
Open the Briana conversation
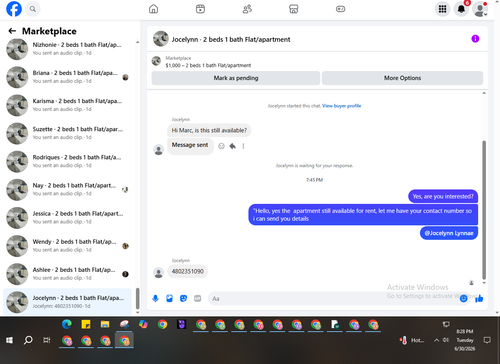tap(67, 77)
